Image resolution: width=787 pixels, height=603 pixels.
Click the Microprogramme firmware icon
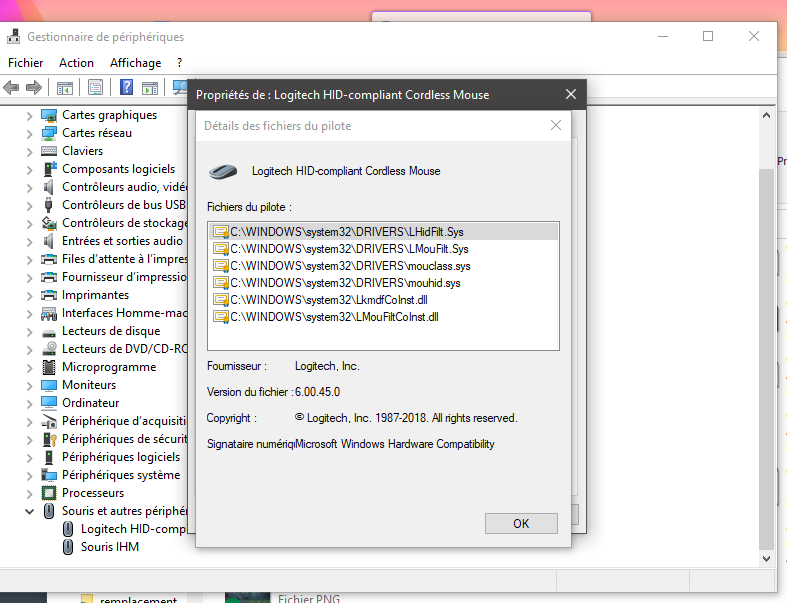click(x=49, y=367)
